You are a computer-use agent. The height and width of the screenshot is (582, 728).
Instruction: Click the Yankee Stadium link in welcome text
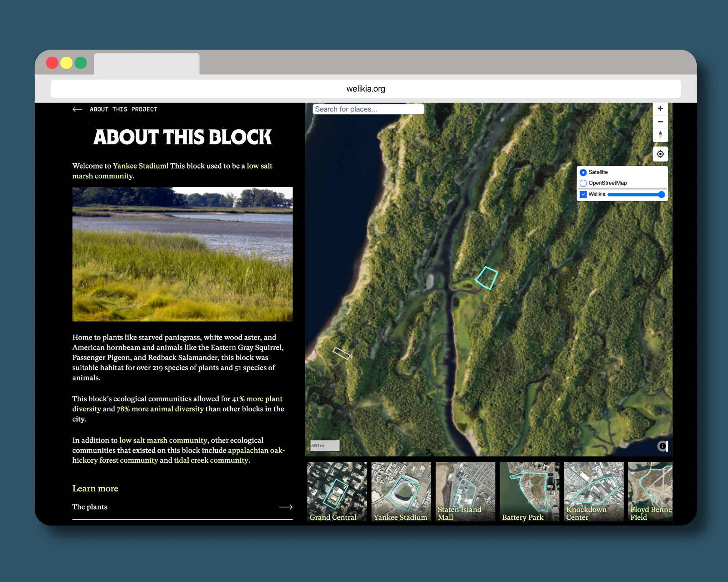(139, 166)
